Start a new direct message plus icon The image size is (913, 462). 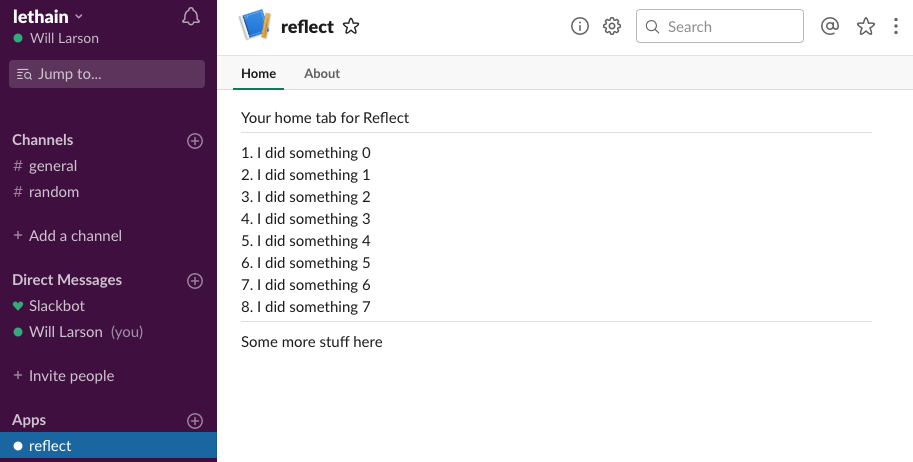pyautogui.click(x=195, y=281)
